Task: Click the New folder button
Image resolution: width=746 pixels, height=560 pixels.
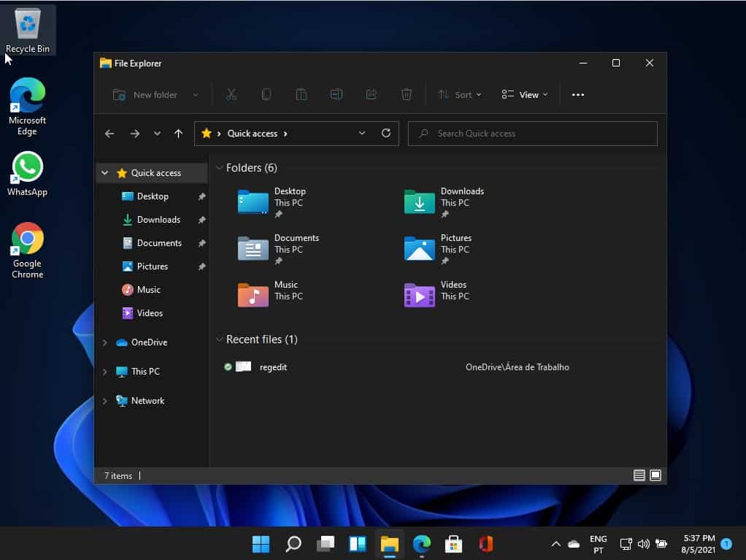Action: [x=155, y=95]
